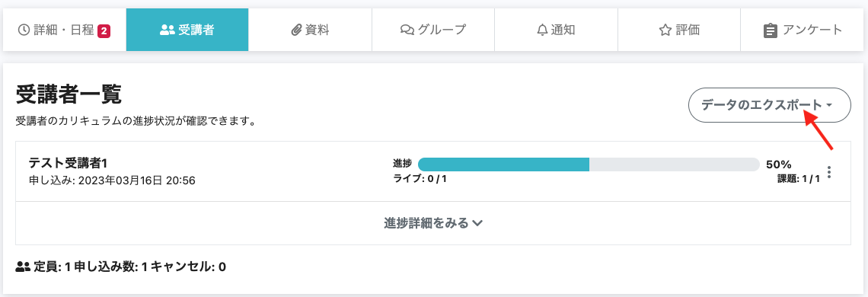Click the テスト受講者1 name
The image size is (868, 297).
(66, 164)
